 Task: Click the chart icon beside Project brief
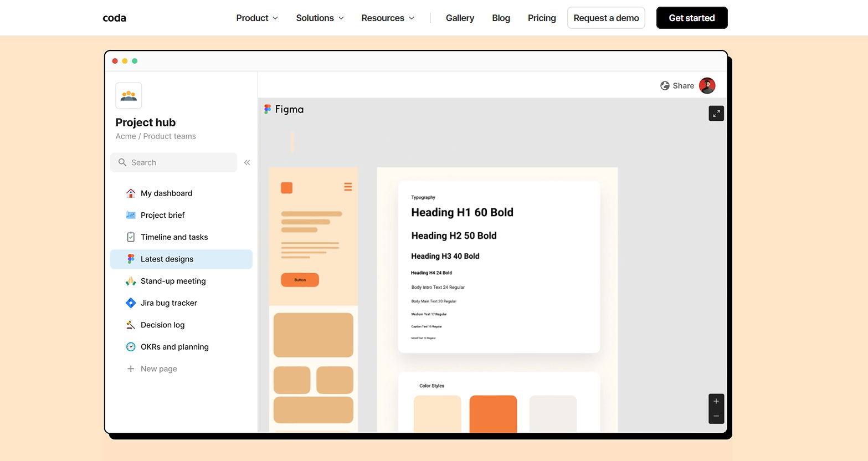pos(131,215)
